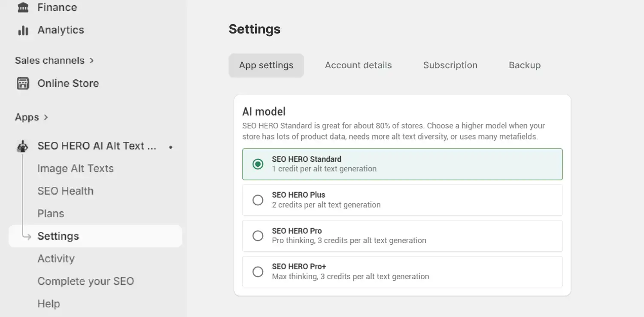Open the Help page
This screenshot has height=317, width=644.
coord(49,304)
